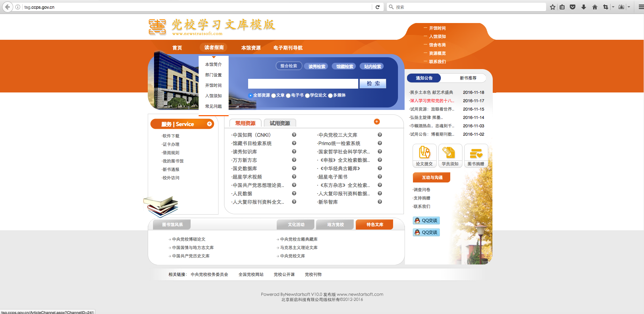Choose 常见问题 from the dropdown menu
This screenshot has height=314, width=644.
point(214,106)
